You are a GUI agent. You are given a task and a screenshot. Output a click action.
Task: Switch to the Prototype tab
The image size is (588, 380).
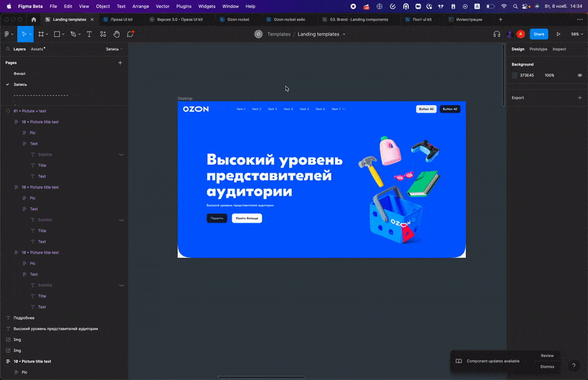pyautogui.click(x=538, y=49)
